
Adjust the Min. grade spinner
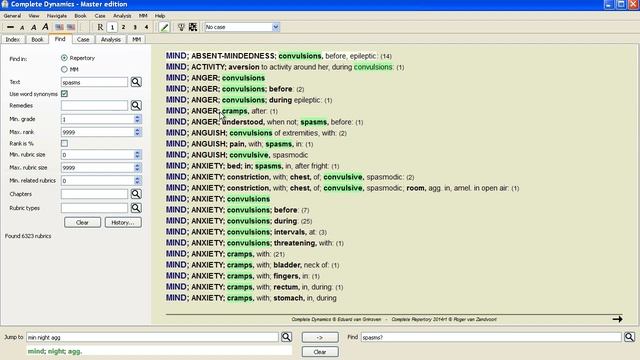[137, 119]
